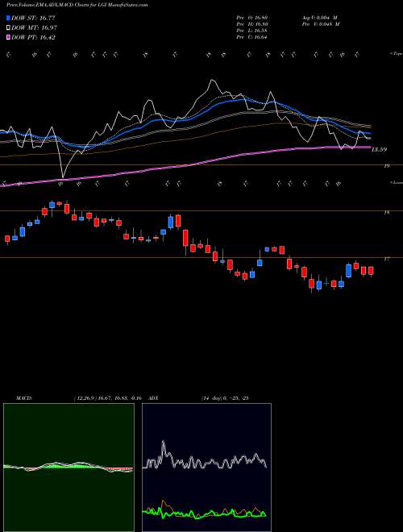Click inside the dark blue ADX indicator panel
The height and width of the screenshot is (532, 403).
pyautogui.click(x=206, y=468)
